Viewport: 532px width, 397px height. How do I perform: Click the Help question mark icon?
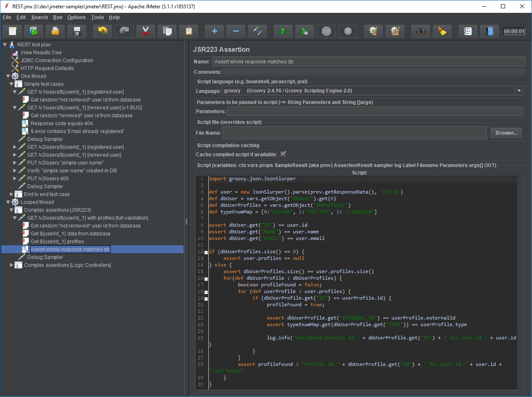pyautogui.click(x=490, y=31)
